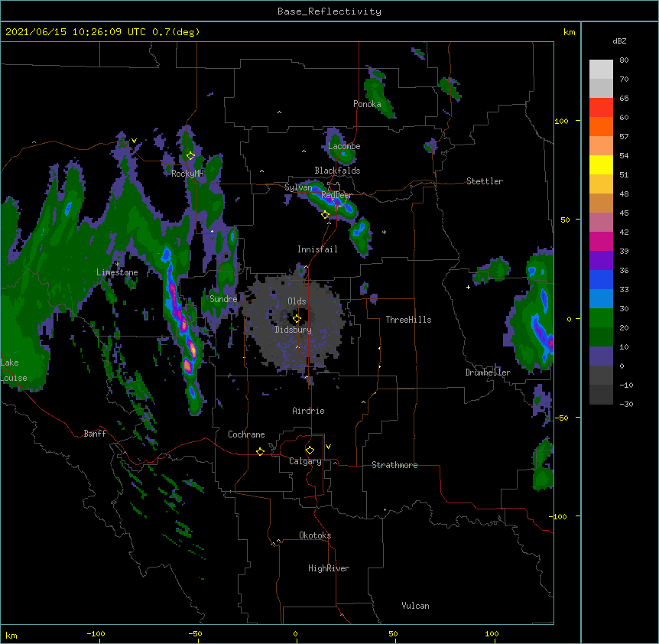Click the Innisfail label
Image resolution: width=659 pixels, height=644 pixels.
(x=317, y=249)
